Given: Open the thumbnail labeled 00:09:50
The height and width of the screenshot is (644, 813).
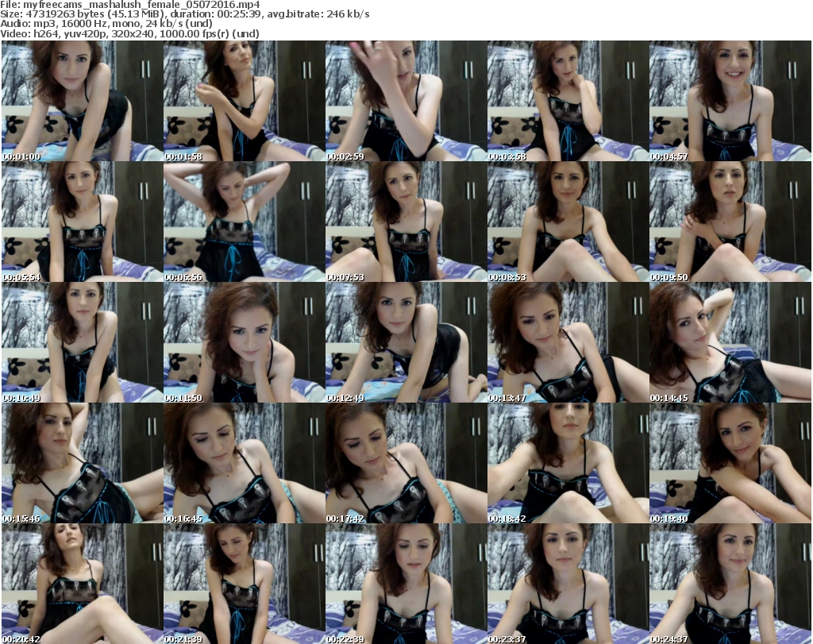Looking at the screenshot, I should [x=730, y=222].
